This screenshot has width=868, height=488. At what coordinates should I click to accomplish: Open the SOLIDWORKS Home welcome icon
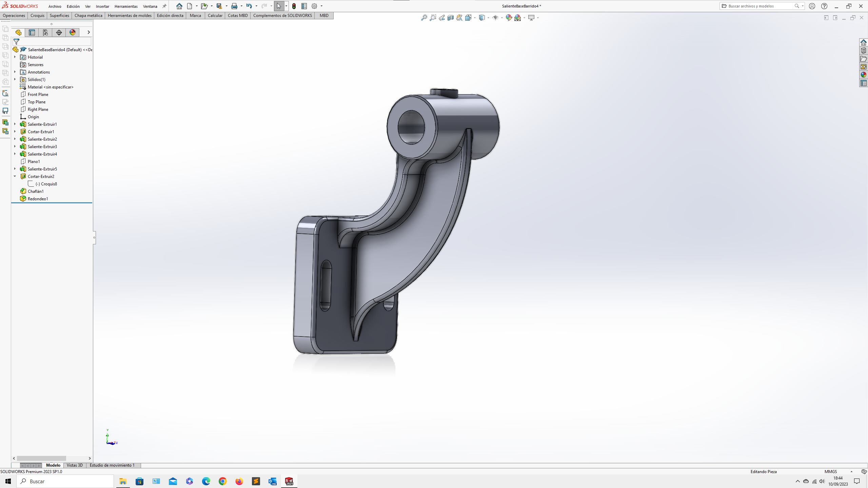[179, 6]
